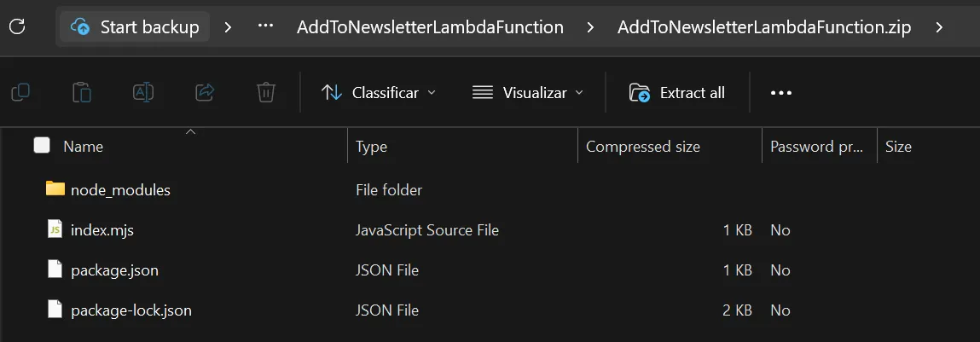This screenshot has height=342, width=980.
Task: Expand the Visualizar view dropdown
Action: click(x=528, y=93)
